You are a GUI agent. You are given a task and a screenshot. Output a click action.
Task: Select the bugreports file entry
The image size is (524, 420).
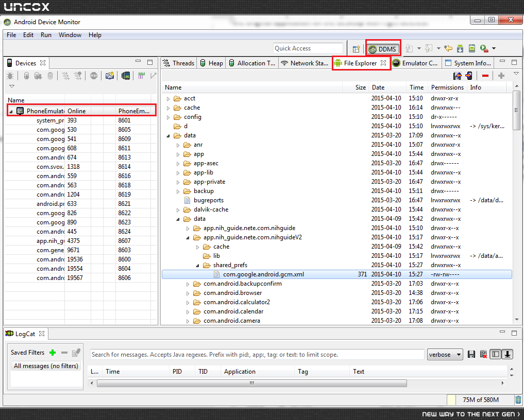pyautogui.click(x=209, y=200)
